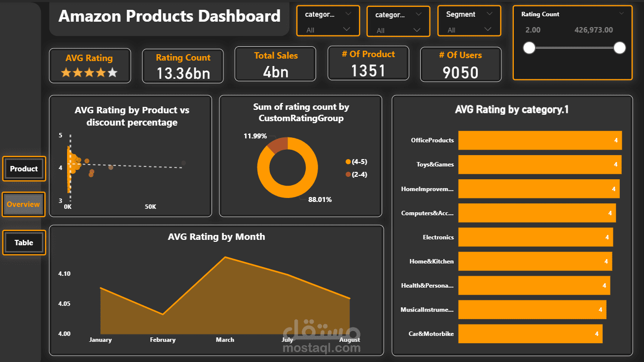Go to the Product page
644x362 pixels.
tap(24, 169)
